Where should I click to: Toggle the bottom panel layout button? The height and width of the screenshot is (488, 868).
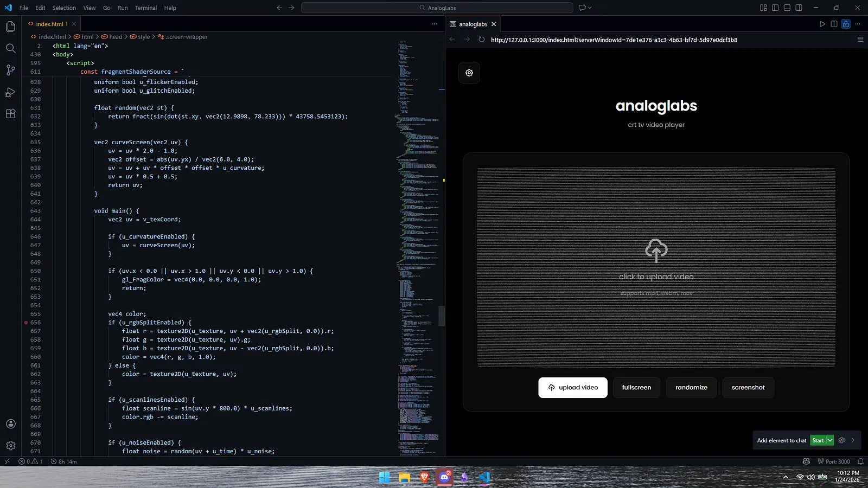point(787,8)
